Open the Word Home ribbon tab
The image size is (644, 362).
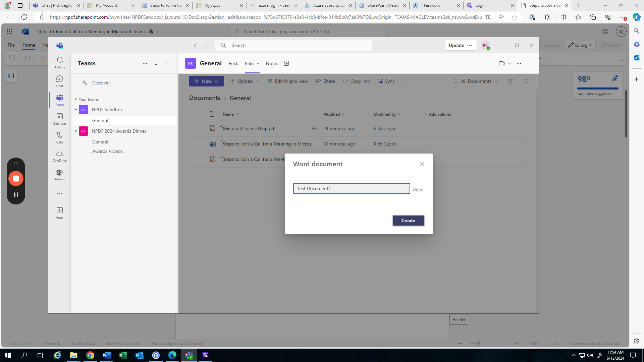(29, 45)
